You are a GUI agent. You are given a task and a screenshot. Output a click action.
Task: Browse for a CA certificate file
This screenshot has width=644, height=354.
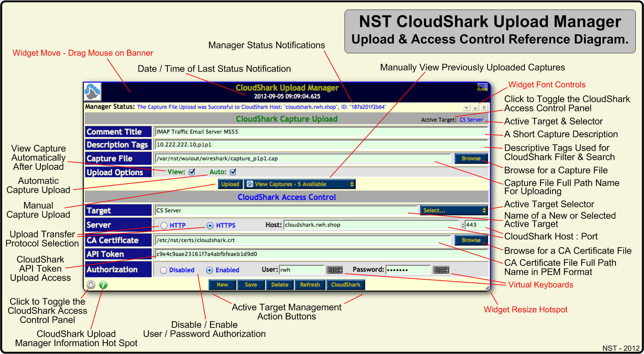(x=471, y=240)
